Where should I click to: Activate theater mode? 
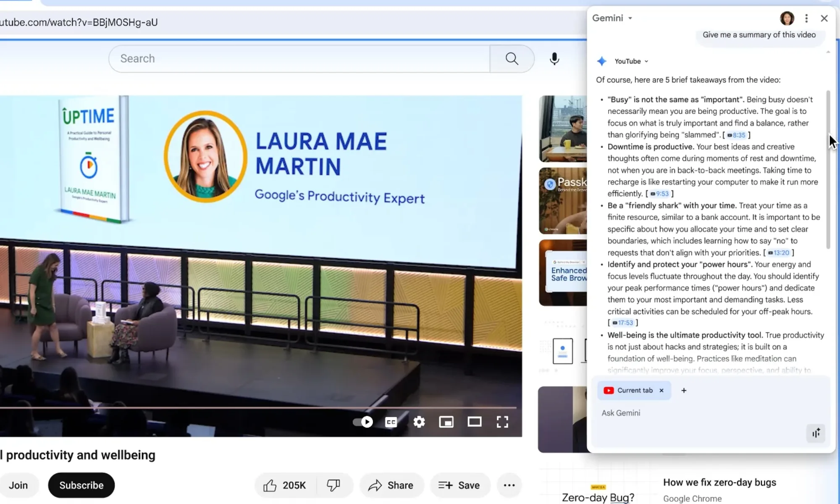tap(475, 422)
